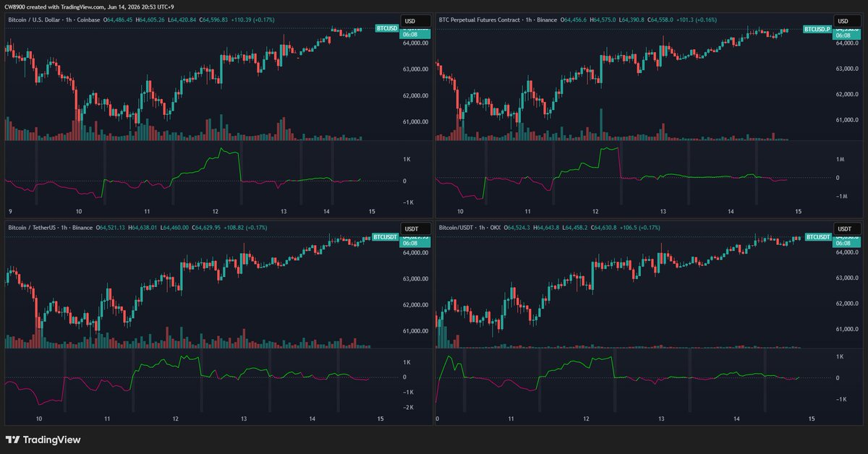The height and width of the screenshot is (454, 868).
Task: Click date label 11 on Binance TetherUS time axis
Action: click(107, 419)
